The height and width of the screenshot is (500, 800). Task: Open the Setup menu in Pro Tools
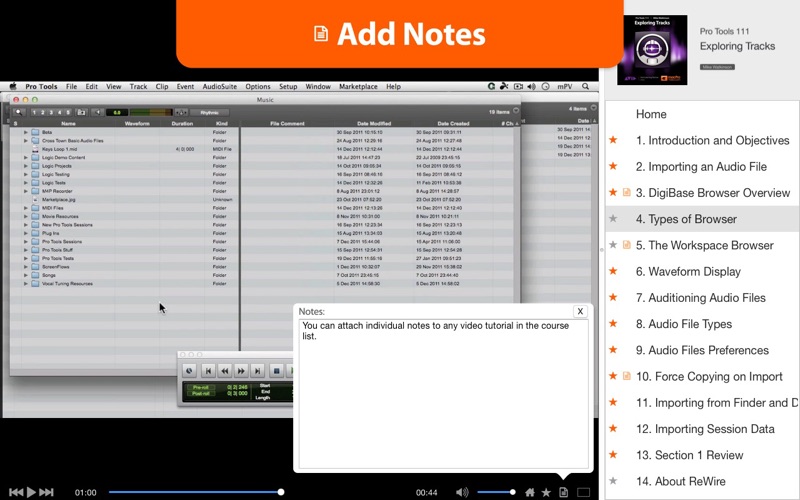(288, 86)
